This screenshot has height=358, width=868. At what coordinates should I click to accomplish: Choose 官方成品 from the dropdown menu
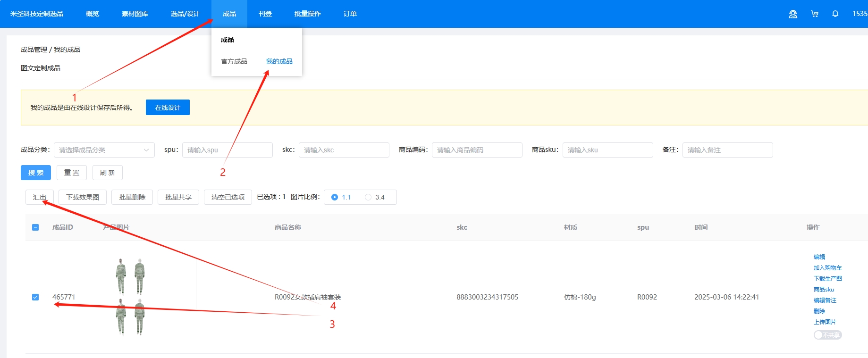coord(234,61)
